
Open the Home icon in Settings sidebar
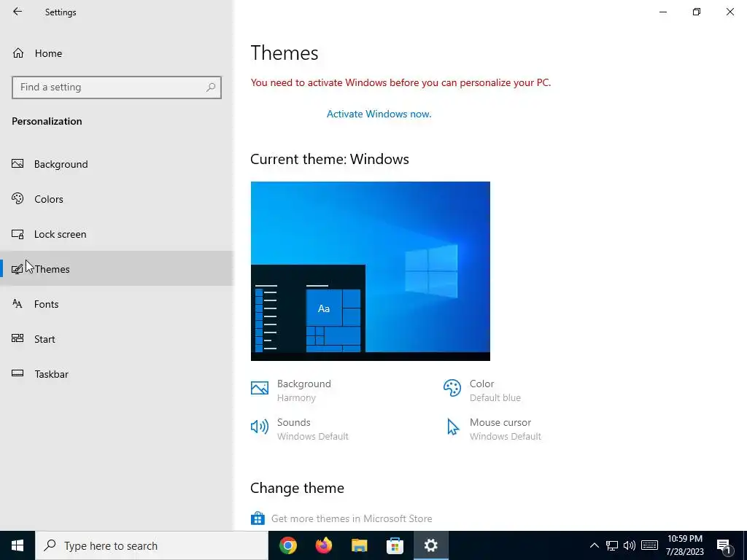18,52
